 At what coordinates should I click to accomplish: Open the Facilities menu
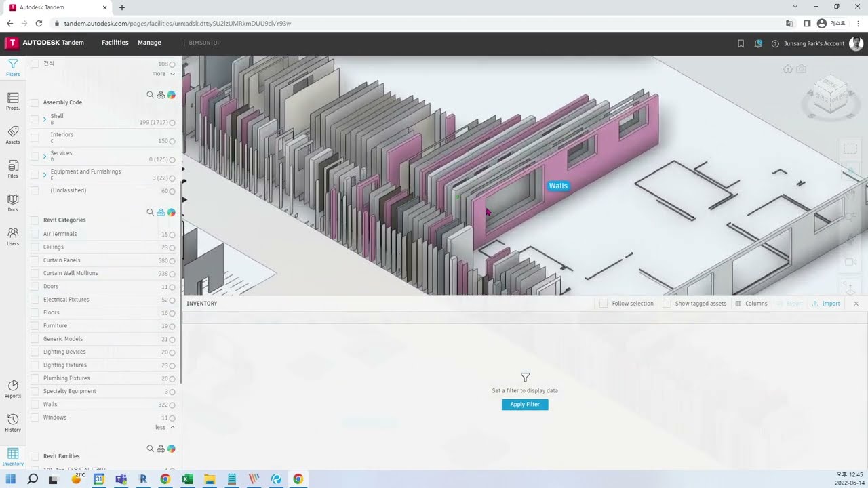(x=115, y=43)
